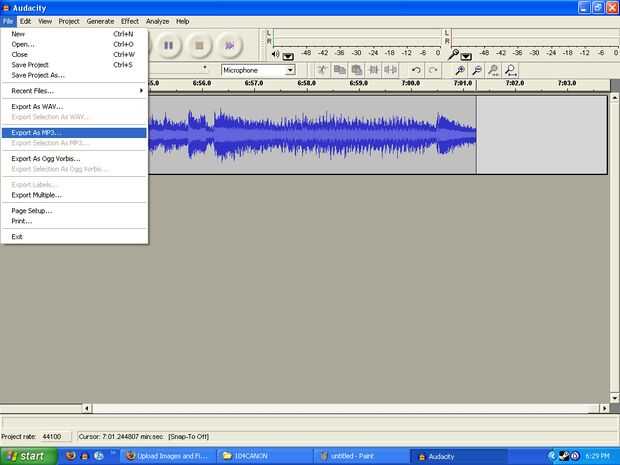This screenshot has height=465, width=620.
Task: Click horizontal scrollbar left arrow
Action: point(87,408)
